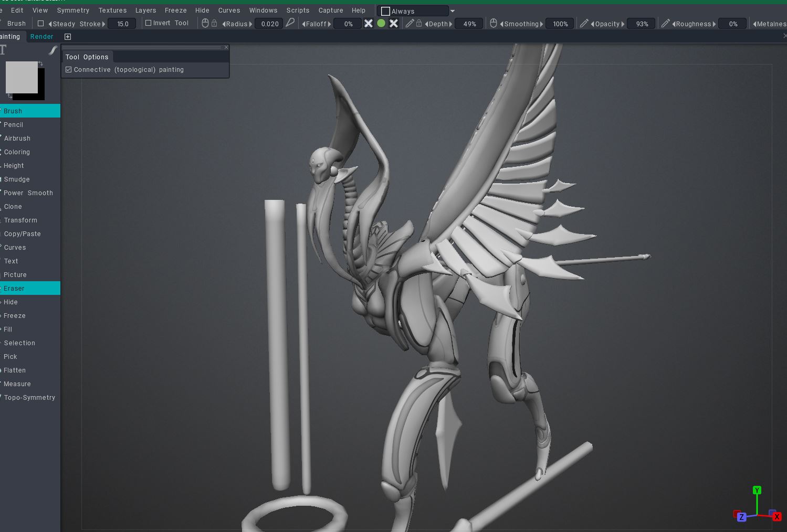This screenshot has width=787, height=532.
Task: Click the pen pressure icon beside Radius
Action: [x=290, y=23]
